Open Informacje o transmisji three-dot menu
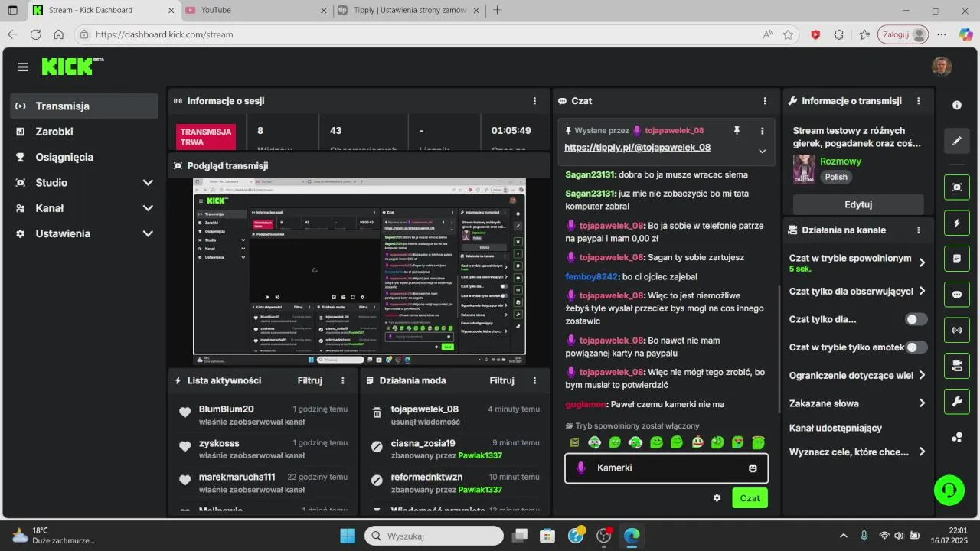This screenshot has height=551, width=980. 919,101
